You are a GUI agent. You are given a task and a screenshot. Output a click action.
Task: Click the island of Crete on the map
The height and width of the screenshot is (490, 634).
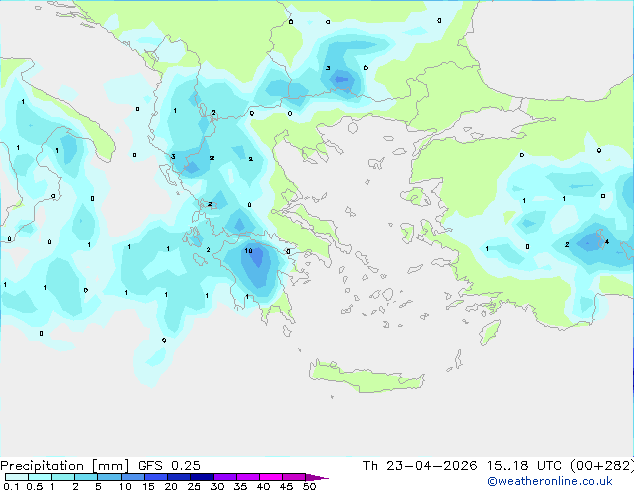pyautogui.click(x=366, y=376)
